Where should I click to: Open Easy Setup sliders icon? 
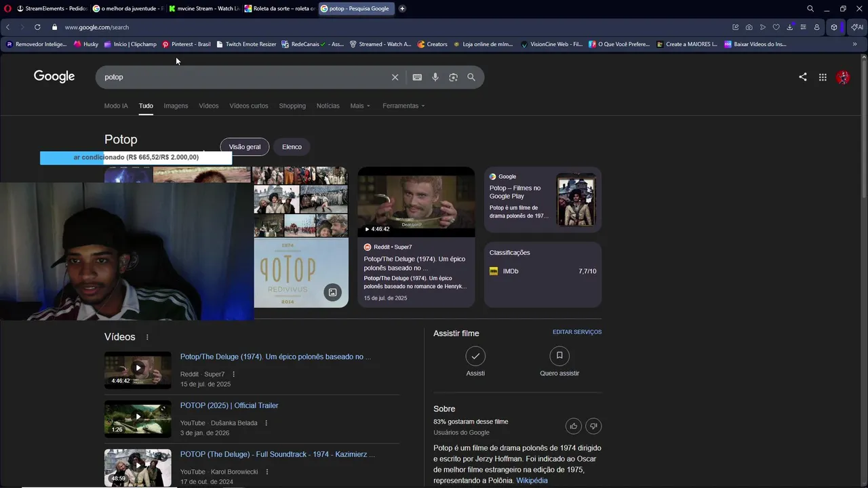pos(803,27)
